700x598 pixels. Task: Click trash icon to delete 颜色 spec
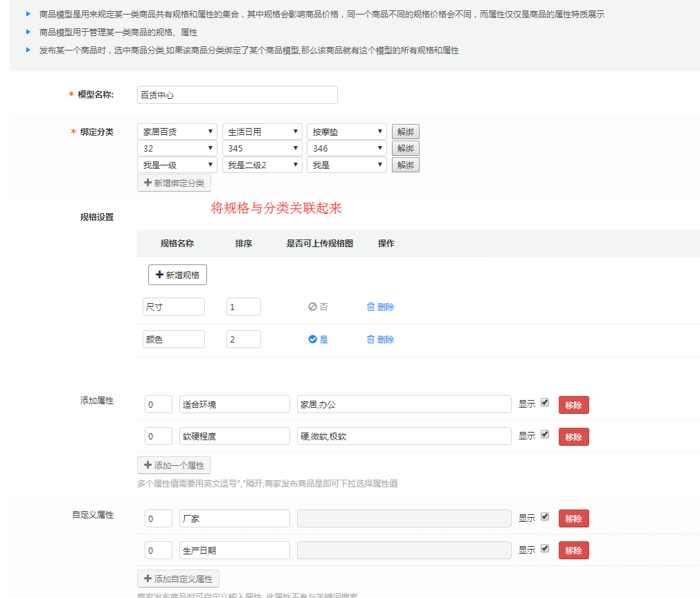[370, 339]
